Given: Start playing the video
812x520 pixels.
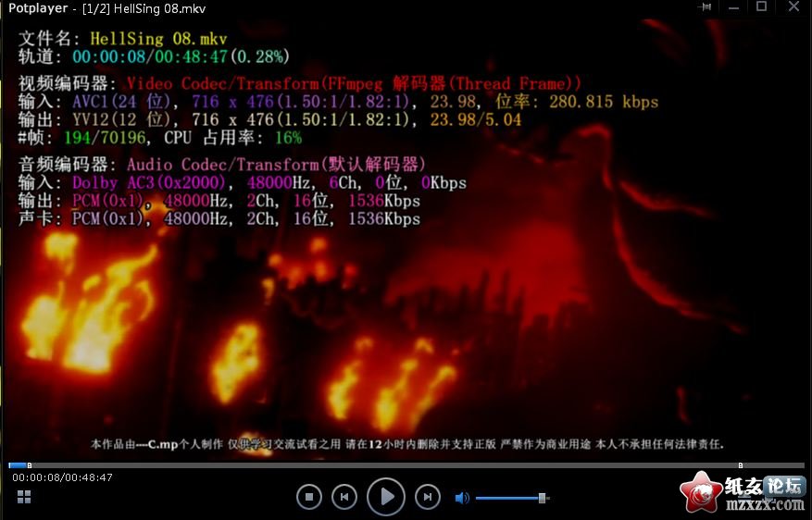Looking at the screenshot, I should pos(386,497).
